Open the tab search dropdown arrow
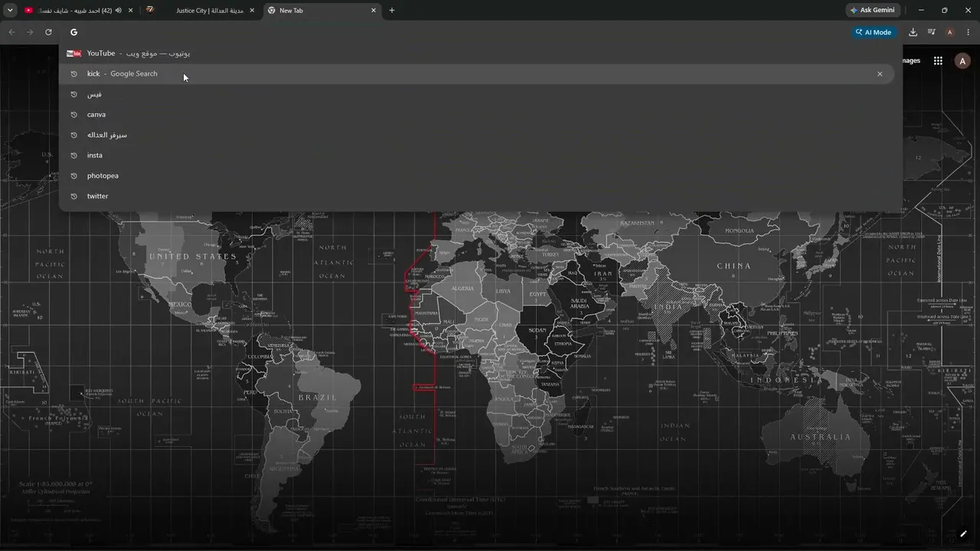This screenshot has height=551, width=980. [10, 11]
